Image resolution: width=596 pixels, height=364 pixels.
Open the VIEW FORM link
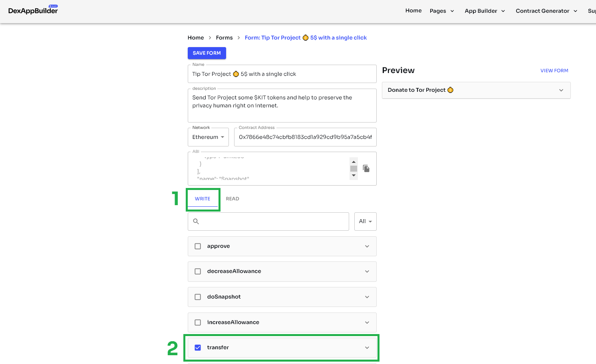tap(554, 71)
